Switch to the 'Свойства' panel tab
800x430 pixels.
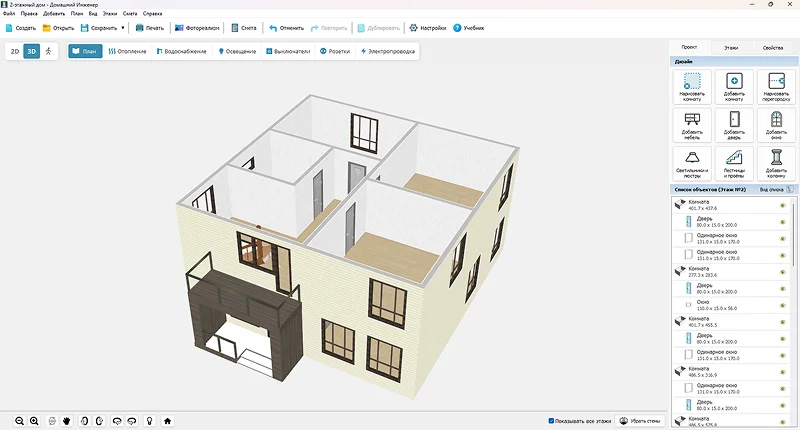773,47
